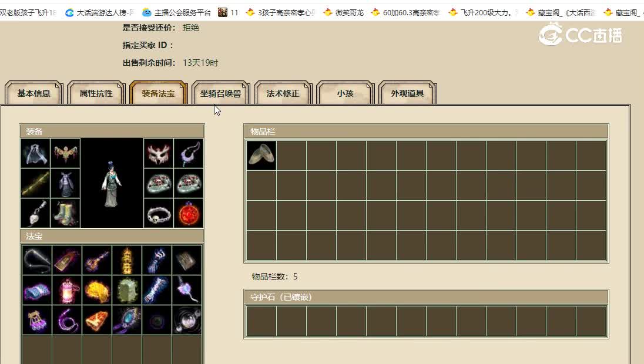Select the green boots equipment icon
644x364 pixels.
(x=65, y=213)
